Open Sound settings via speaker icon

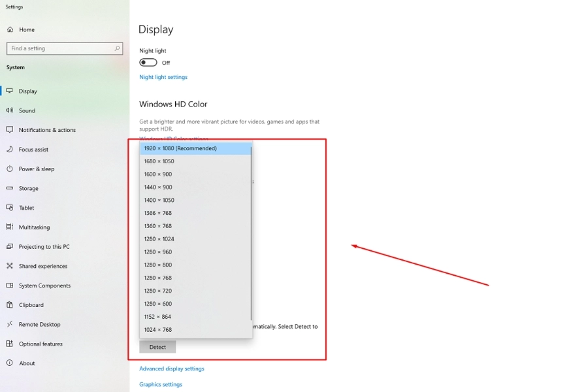(x=10, y=110)
